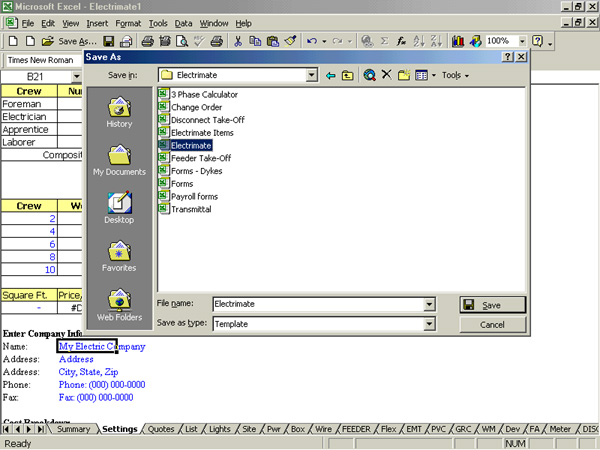Click the Views icon in Save As dialog

tap(421, 75)
